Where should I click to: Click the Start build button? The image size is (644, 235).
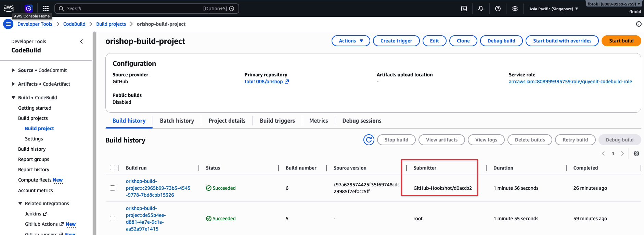click(x=621, y=41)
